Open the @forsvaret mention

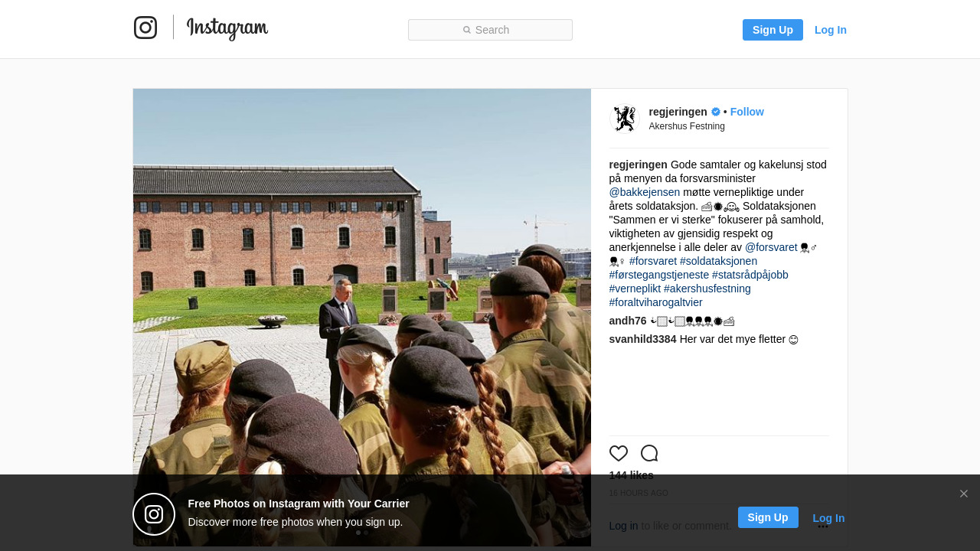pyautogui.click(x=771, y=247)
